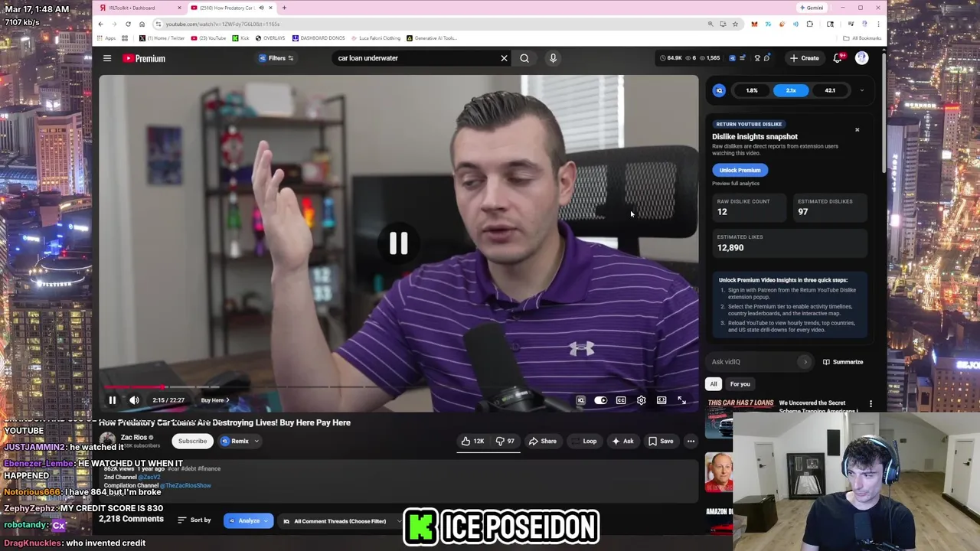Dislike the video (97)

pos(505,441)
